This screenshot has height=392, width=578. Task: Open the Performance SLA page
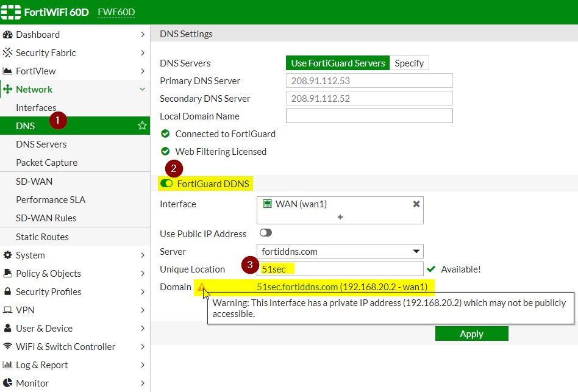tap(75, 200)
